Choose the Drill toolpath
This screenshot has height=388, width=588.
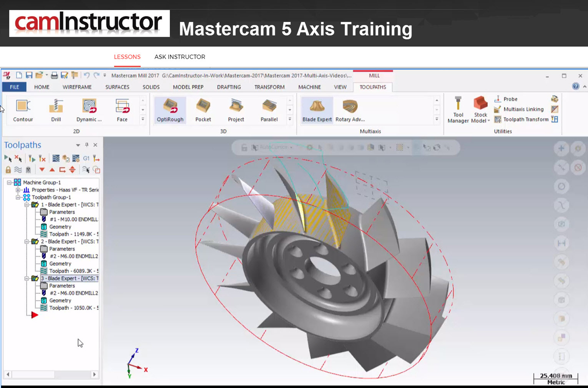56,110
